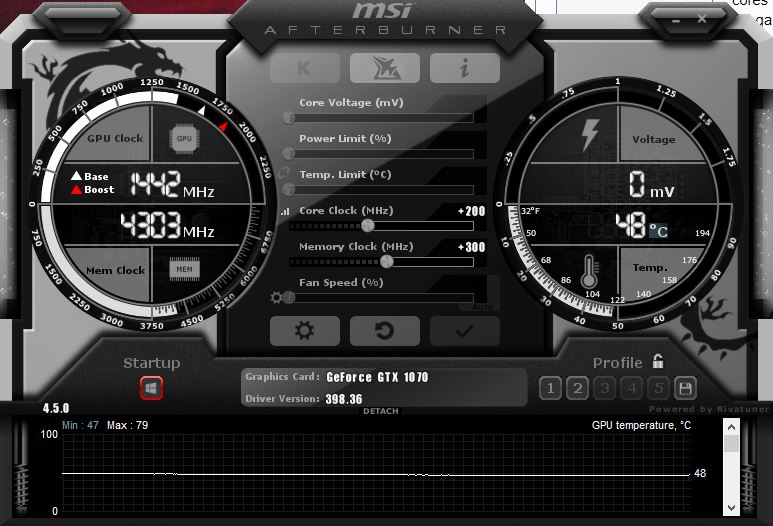
Task: Click the GPU temperature graph area
Action: click(376, 473)
